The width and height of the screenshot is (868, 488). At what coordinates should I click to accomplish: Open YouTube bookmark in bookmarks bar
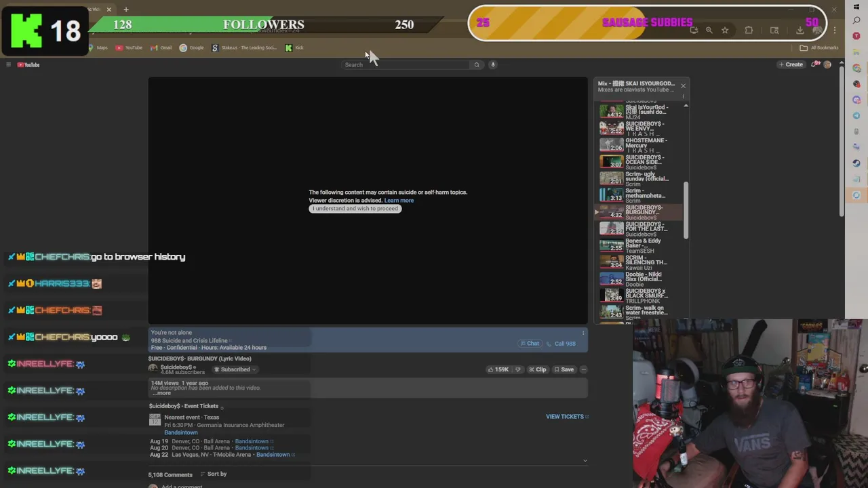click(129, 47)
